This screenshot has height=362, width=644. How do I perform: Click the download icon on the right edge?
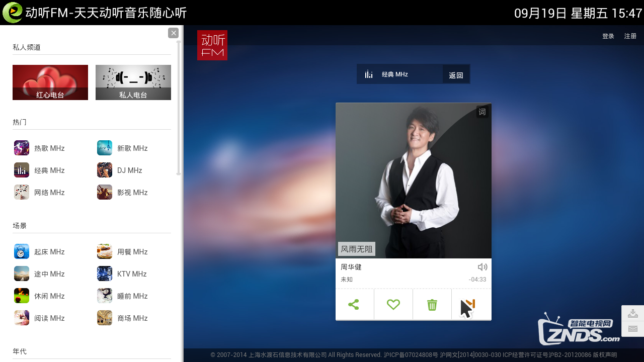[x=633, y=313]
